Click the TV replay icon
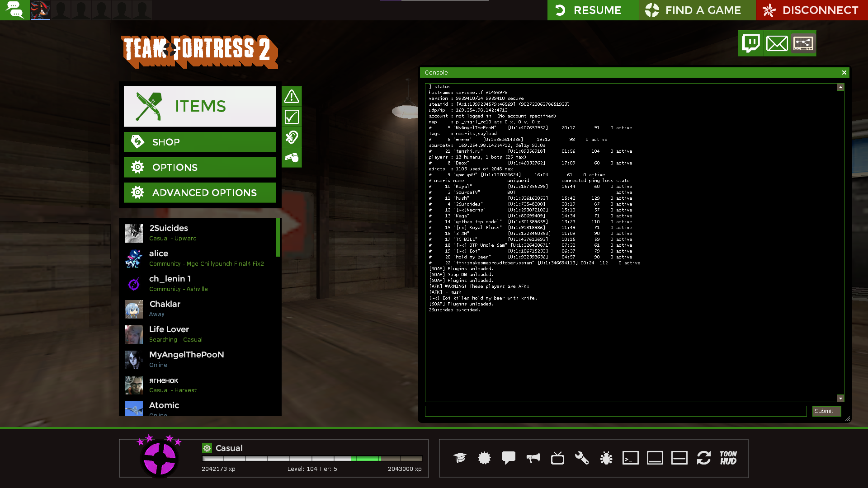The width and height of the screenshot is (868, 488). [557, 458]
